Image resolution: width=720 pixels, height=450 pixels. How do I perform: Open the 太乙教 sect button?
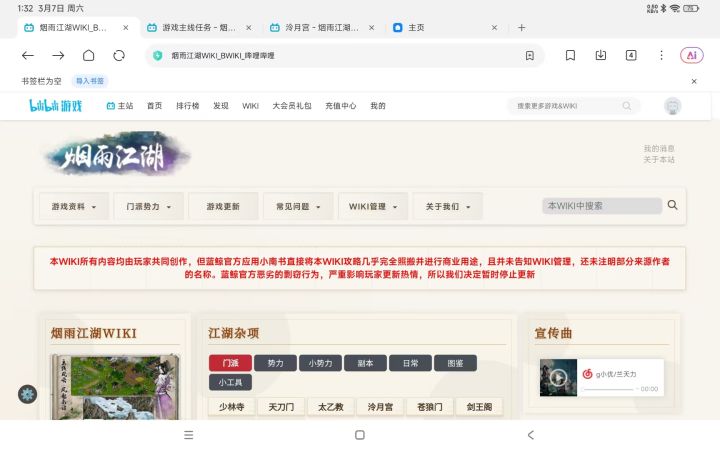pos(331,407)
